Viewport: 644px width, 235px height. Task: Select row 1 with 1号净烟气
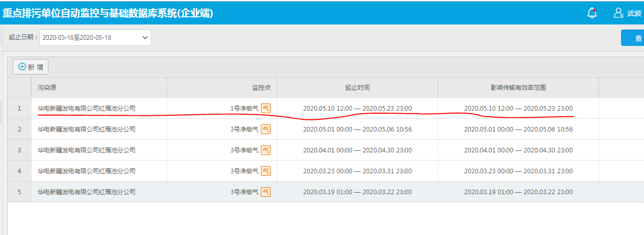(x=326, y=108)
